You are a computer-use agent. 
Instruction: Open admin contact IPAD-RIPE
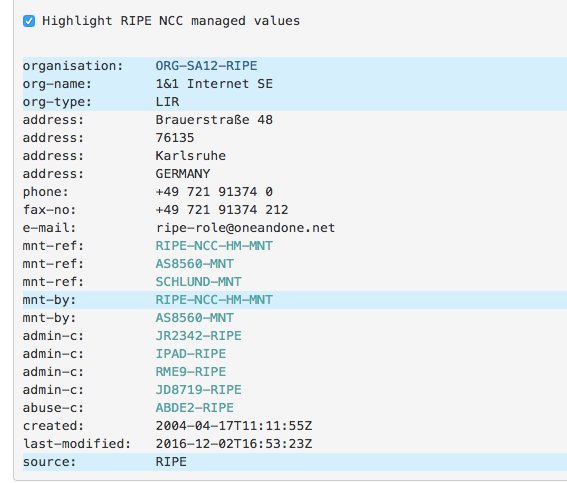click(x=191, y=354)
